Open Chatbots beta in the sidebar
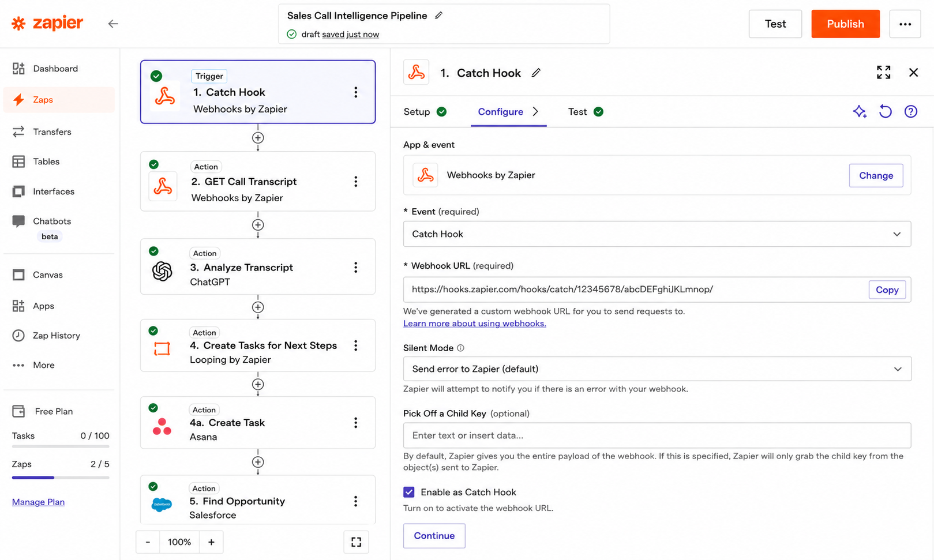The height and width of the screenshot is (560, 934). pyautogui.click(x=58, y=228)
